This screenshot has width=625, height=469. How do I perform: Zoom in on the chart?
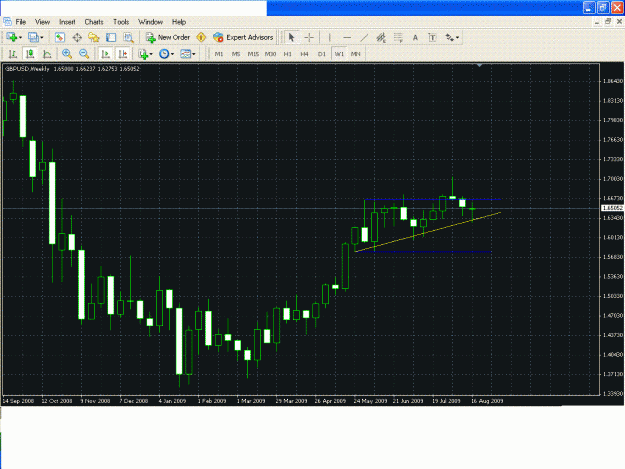click(67, 54)
